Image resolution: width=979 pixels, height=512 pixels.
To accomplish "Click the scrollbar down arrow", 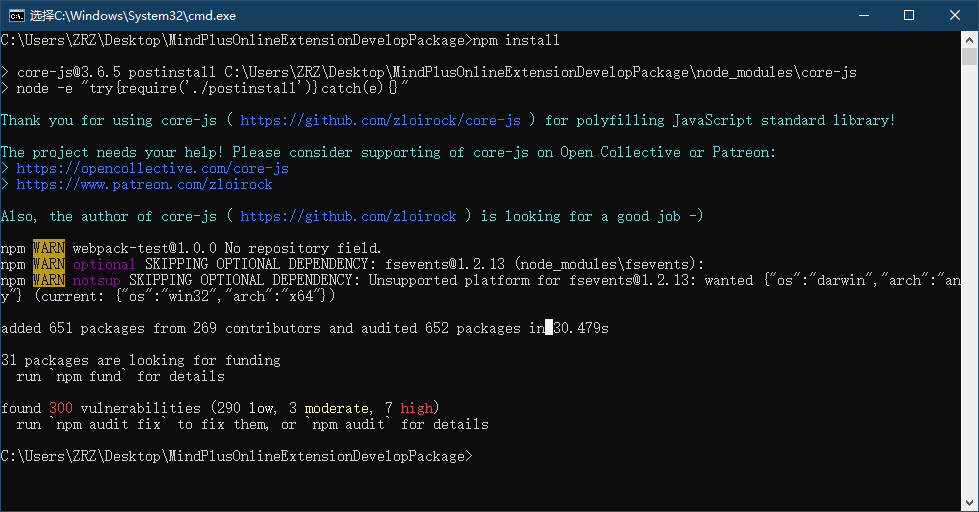I will pos(970,503).
